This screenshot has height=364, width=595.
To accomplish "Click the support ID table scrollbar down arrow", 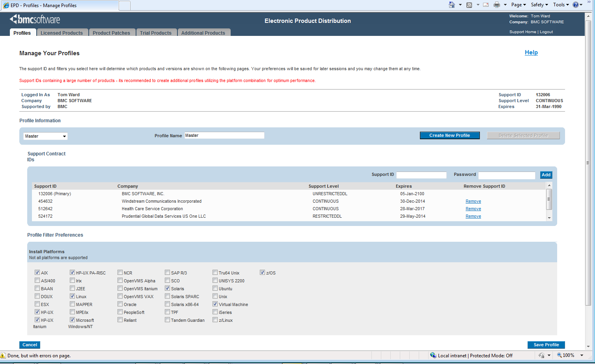I will (549, 218).
